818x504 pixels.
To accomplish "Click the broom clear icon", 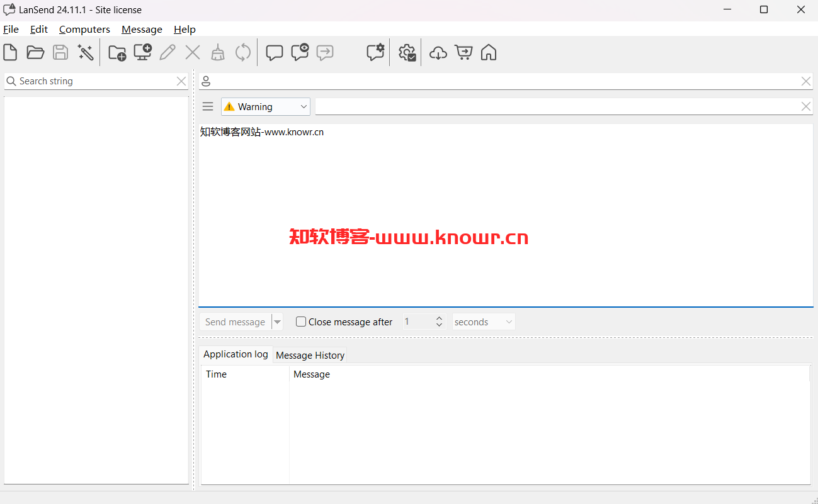I will coord(218,52).
